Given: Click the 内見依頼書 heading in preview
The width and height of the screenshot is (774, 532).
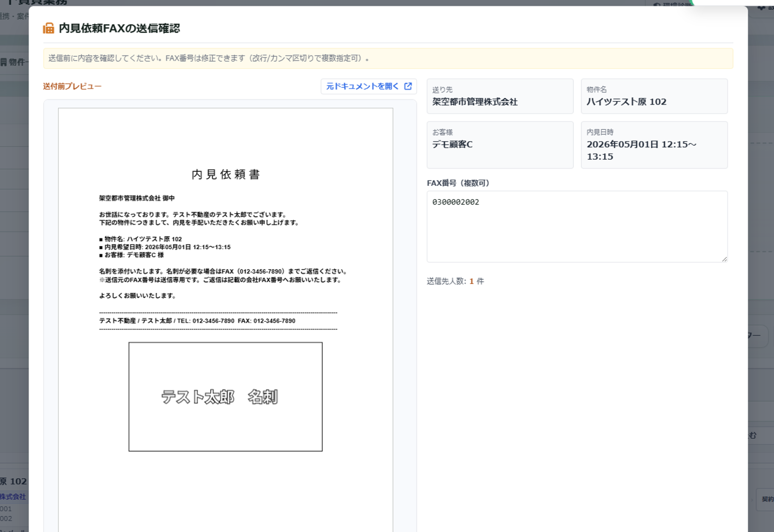Looking at the screenshot, I should [x=226, y=174].
